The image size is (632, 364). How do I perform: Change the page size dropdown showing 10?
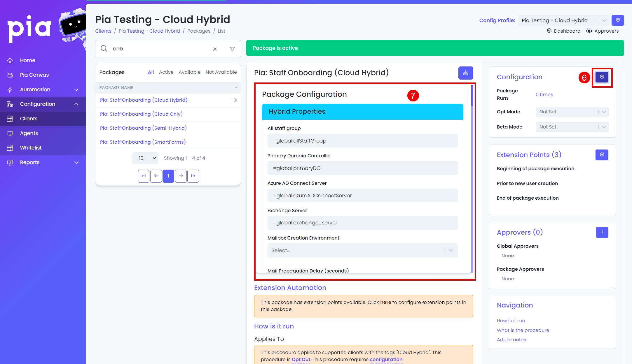145,158
